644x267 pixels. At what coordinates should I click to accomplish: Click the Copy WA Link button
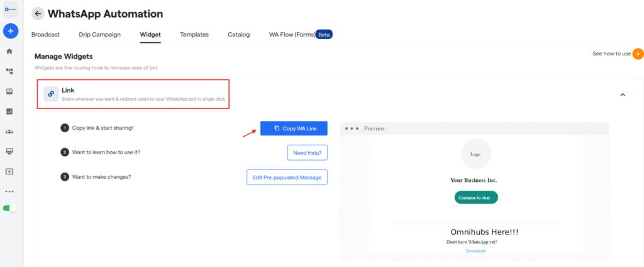(294, 128)
